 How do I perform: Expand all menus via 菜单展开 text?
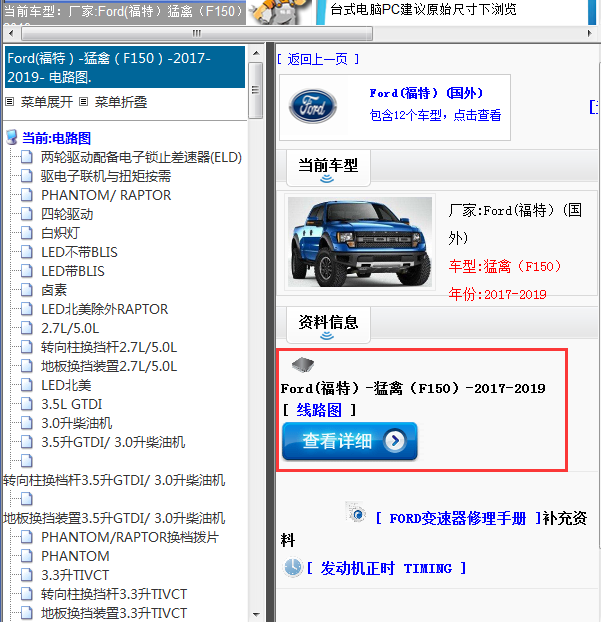47,102
